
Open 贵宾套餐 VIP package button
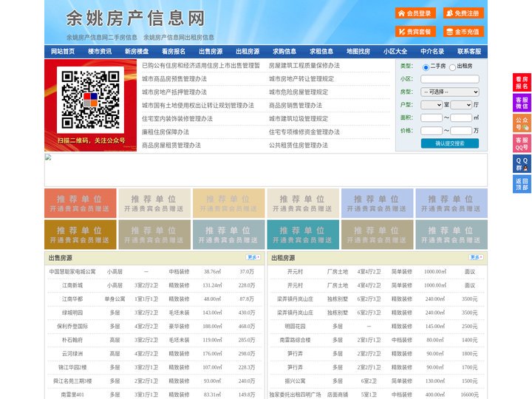pos(415,32)
